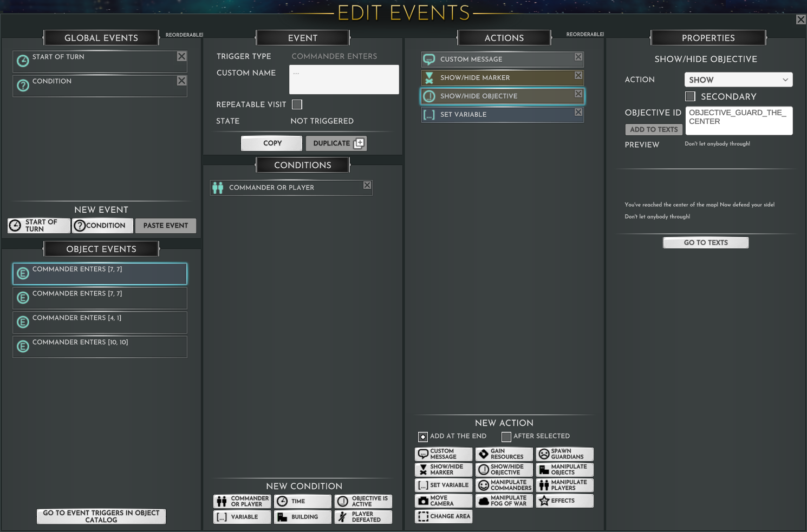Remove the Commander or Player condition
This screenshot has height=532, width=807.
tap(367, 185)
